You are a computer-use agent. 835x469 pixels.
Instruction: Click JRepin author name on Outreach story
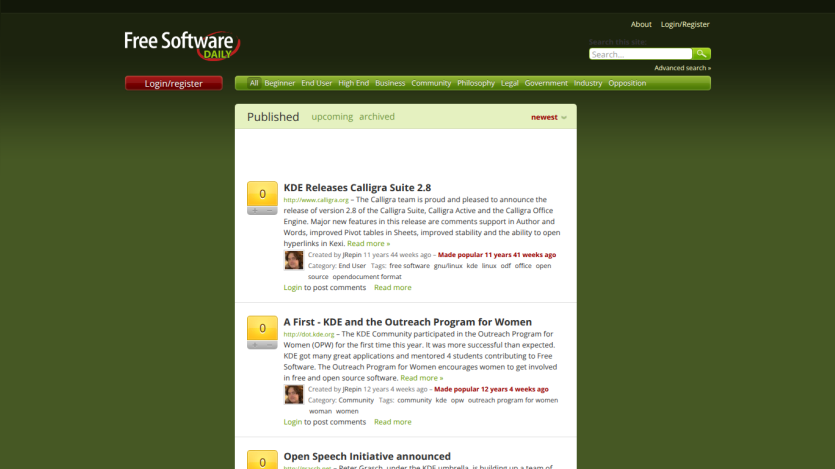pyautogui.click(x=351, y=389)
